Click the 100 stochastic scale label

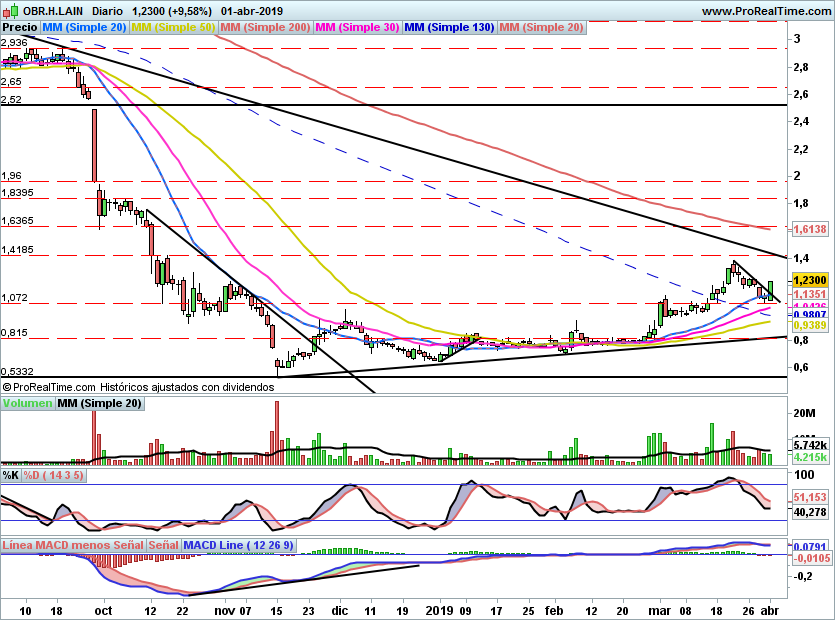pyautogui.click(x=804, y=474)
